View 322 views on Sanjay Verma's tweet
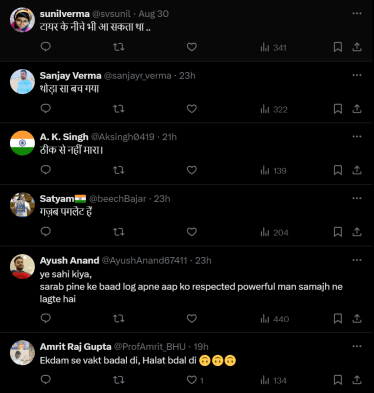This screenshot has width=374, height=393. point(274,109)
